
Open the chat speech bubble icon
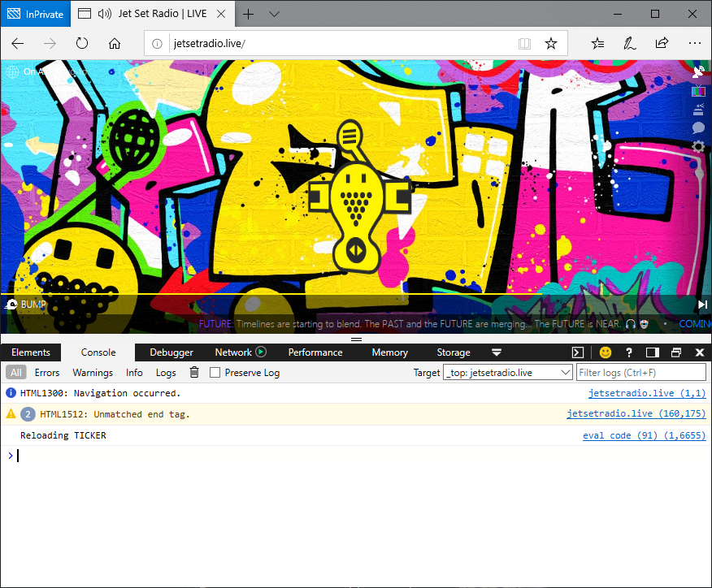pyautogui.click(x=698, y=128)
